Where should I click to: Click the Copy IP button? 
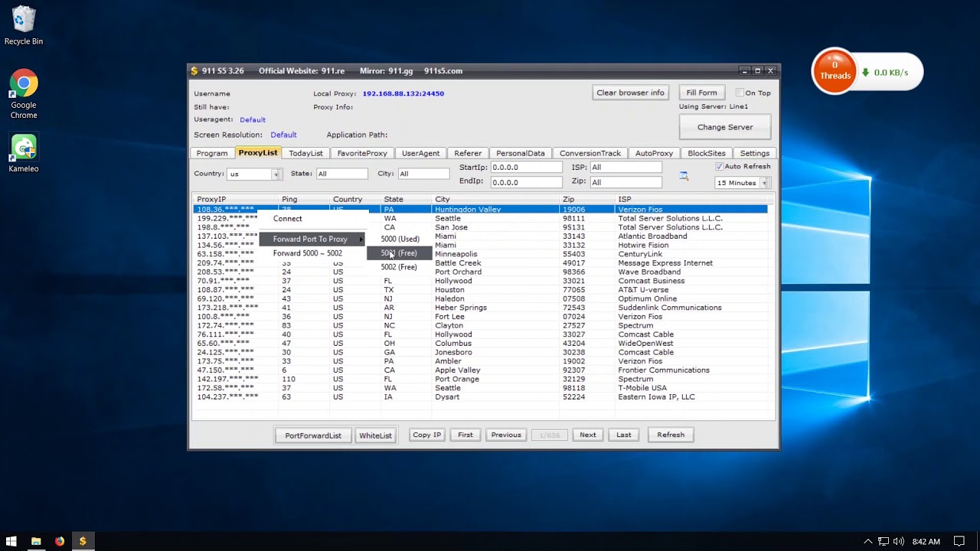[x=426, y=435]
